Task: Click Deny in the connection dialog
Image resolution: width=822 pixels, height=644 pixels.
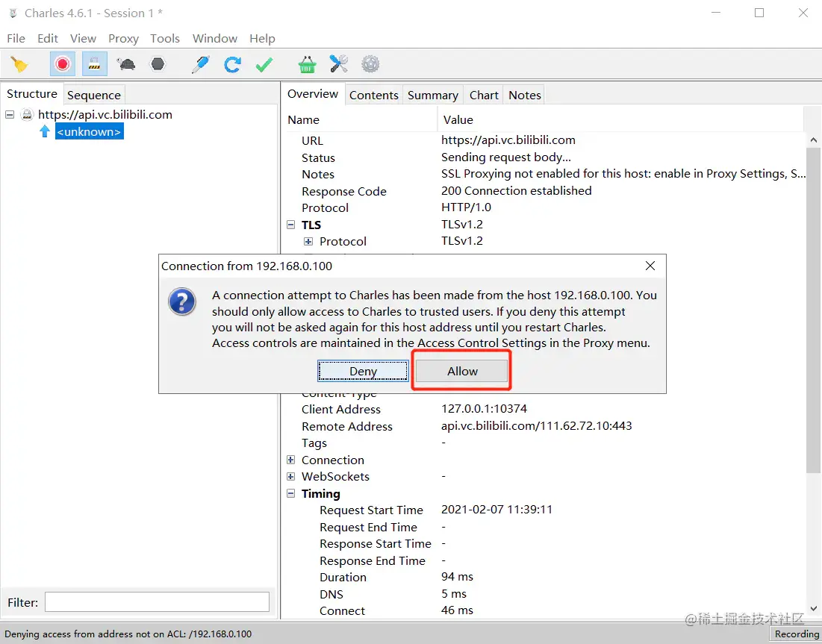Action: pos(363,371)
